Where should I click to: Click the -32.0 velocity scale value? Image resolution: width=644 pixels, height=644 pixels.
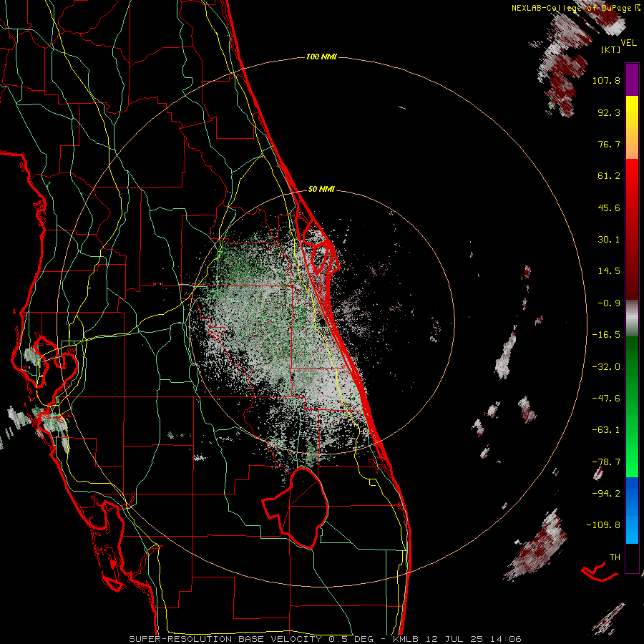[606, 367]
